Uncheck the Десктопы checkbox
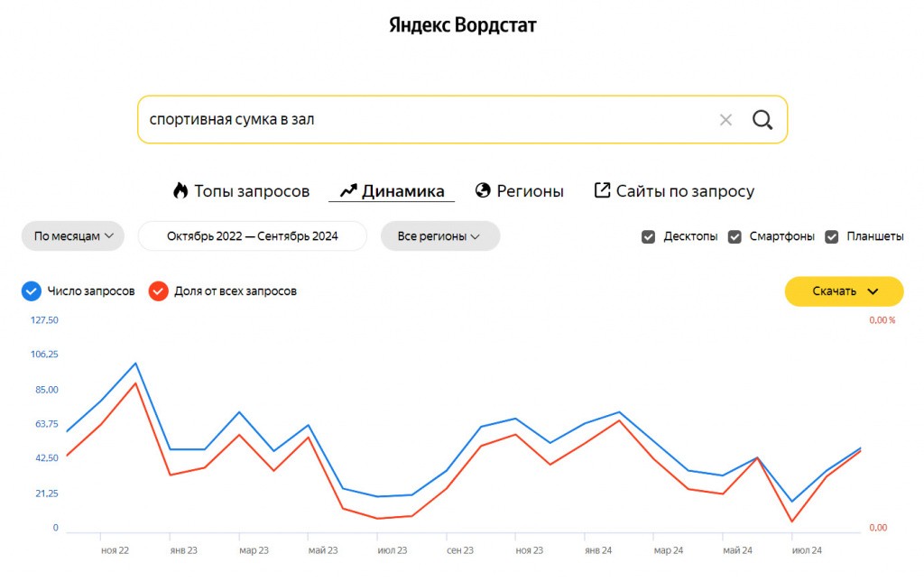 (x=648, y=237)
